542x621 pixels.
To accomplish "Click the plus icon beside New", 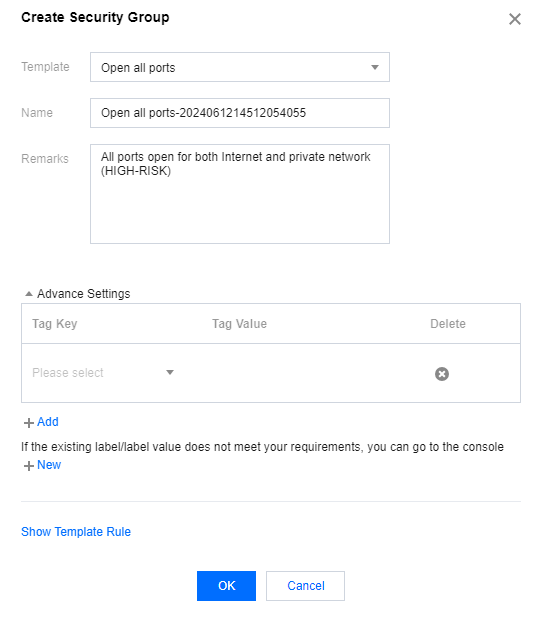I will point(29,466).
